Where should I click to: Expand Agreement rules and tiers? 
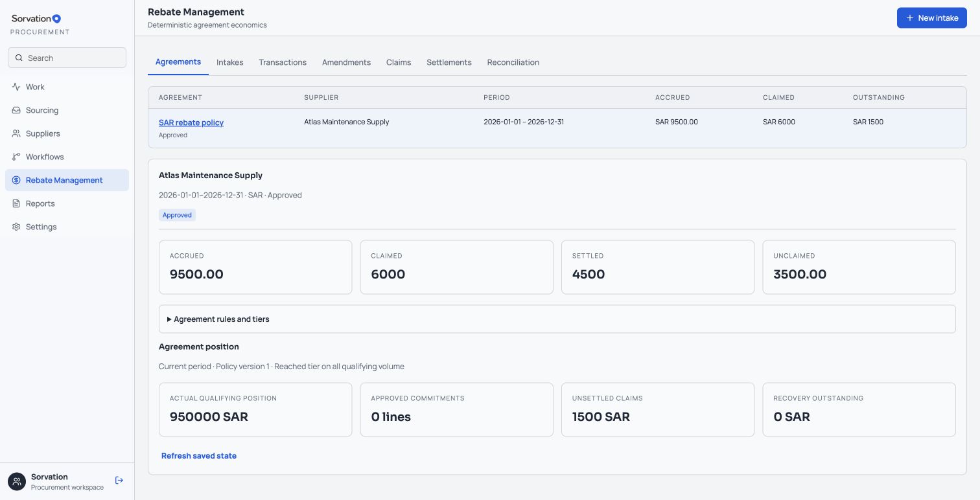click(557, 319)
